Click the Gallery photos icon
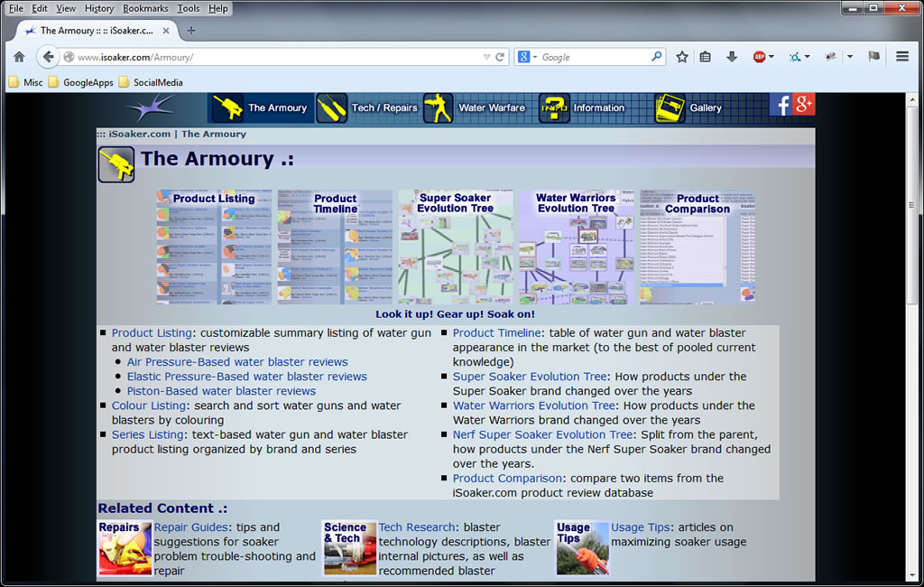This screenshot has width=924, height=587. [x=670, y=108]
